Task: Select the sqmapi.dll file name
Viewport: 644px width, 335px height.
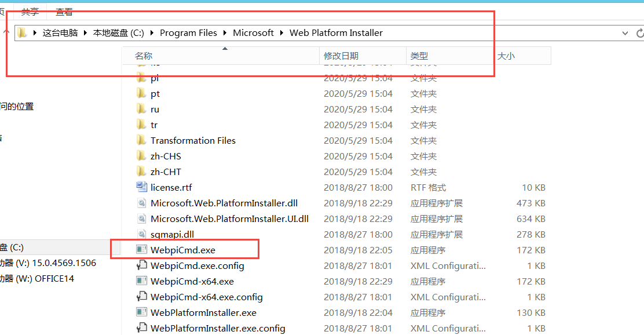Action: coord(172,235)
